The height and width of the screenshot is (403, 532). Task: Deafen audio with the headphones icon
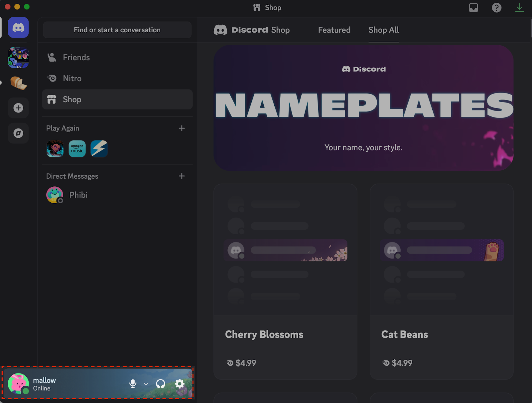pos(160,383)
